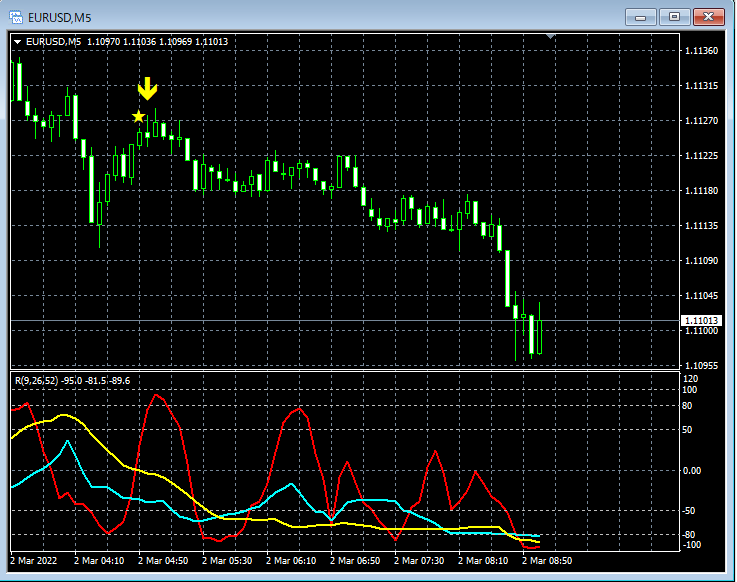This screenshot has height=582, width=737.
Task: Expand the triangle beside EURUSD,M5 chart label
Action: coord(18,41)
